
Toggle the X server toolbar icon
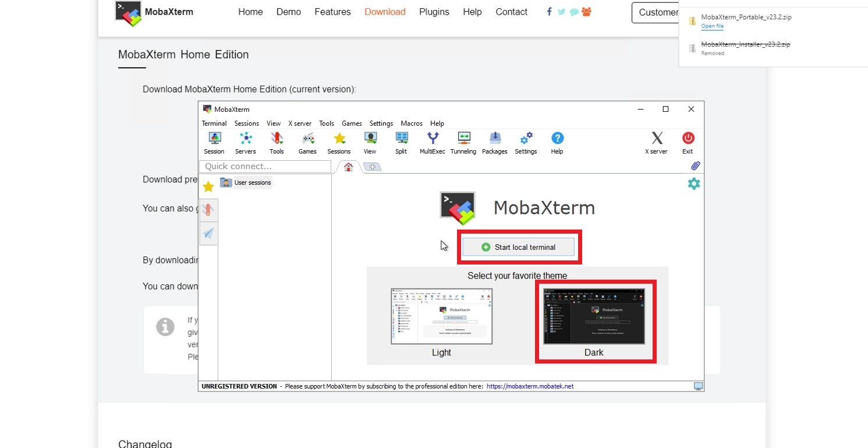click(x=656, y=143)
